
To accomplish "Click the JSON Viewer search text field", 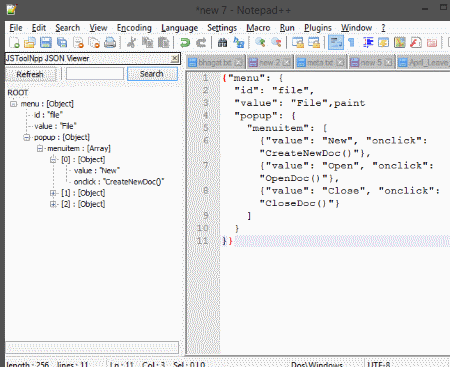I will [95, 74].
